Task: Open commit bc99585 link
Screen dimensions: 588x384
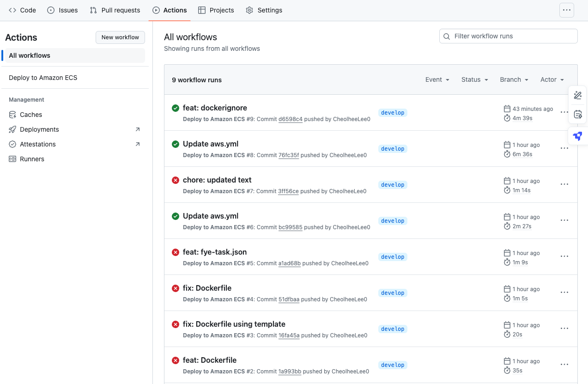Action: pyautogui.click(x=291, y=227)
